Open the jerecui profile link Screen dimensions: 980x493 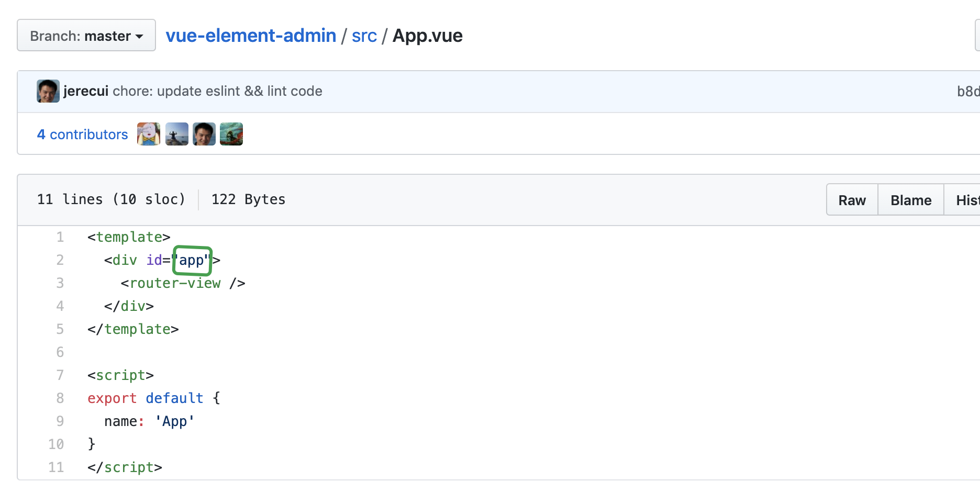[x=85, y=91]
